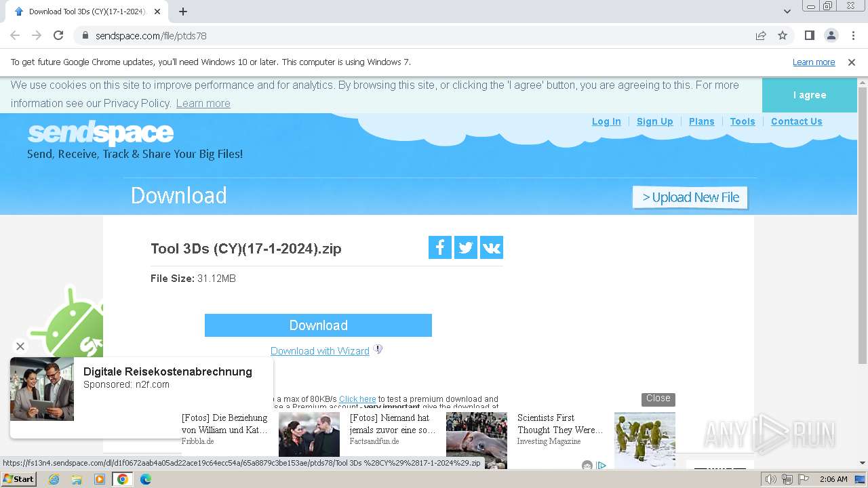The width and height of the screenshot is (868, 488).
Task: Click the ad choices icon in ad strip
Action: (601, 466)
